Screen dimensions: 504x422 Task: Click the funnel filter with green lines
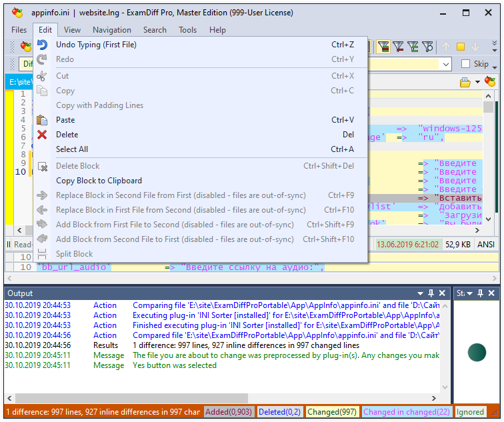click(413, 47)
